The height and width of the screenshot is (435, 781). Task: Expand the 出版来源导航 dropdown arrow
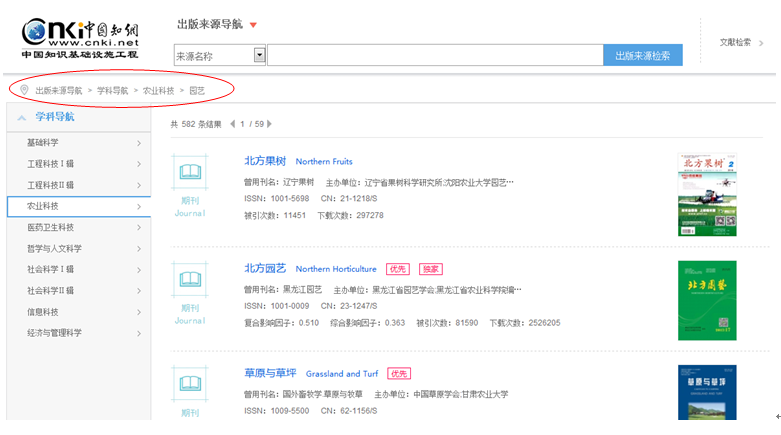(253, 25)
